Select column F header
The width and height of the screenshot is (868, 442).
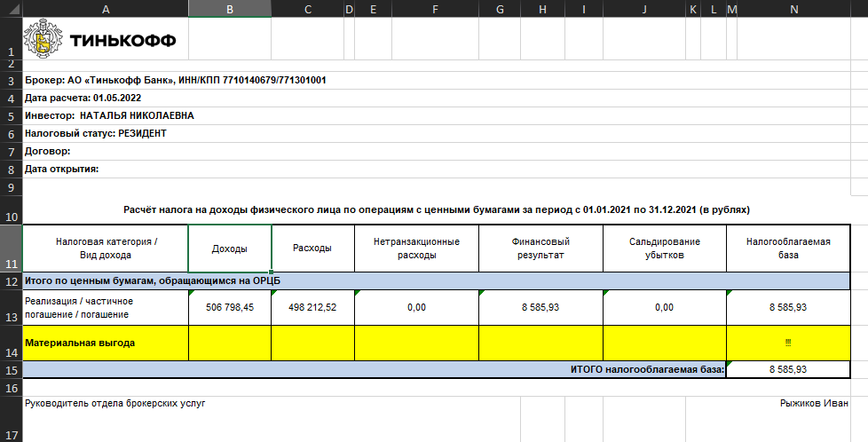pyautogui.click(x=435, y=8)
